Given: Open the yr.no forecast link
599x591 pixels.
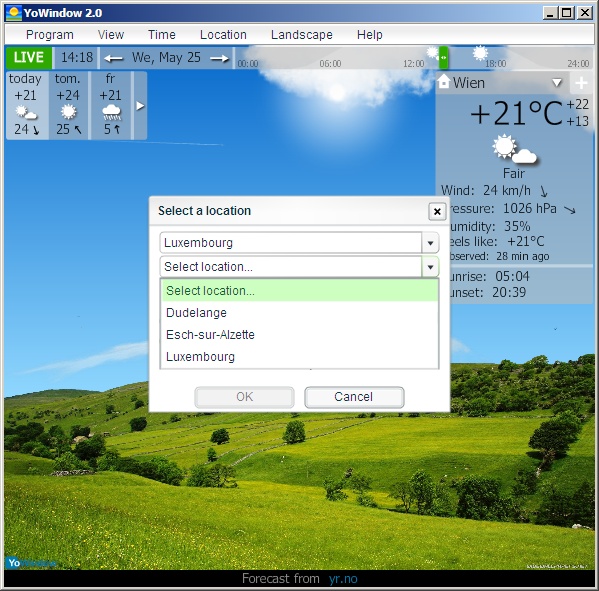Looking at the screenshot, I should pos(343,579).
